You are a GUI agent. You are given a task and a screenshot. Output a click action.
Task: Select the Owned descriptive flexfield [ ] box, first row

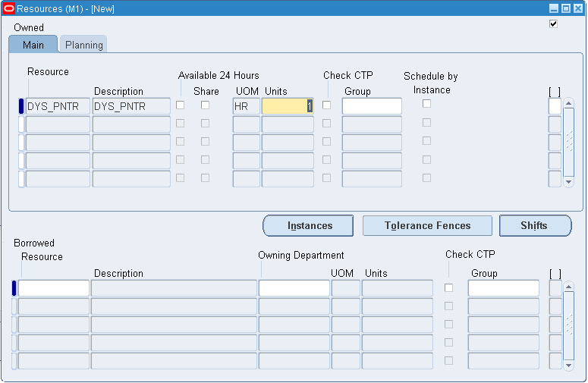click(555, 106)
